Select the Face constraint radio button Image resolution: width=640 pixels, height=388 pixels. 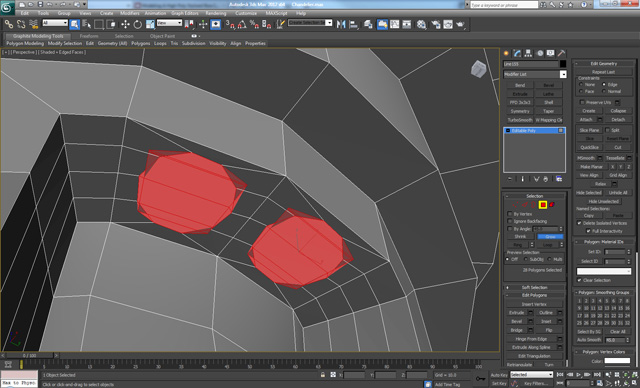pyautogui.click(x=581, y=91)
